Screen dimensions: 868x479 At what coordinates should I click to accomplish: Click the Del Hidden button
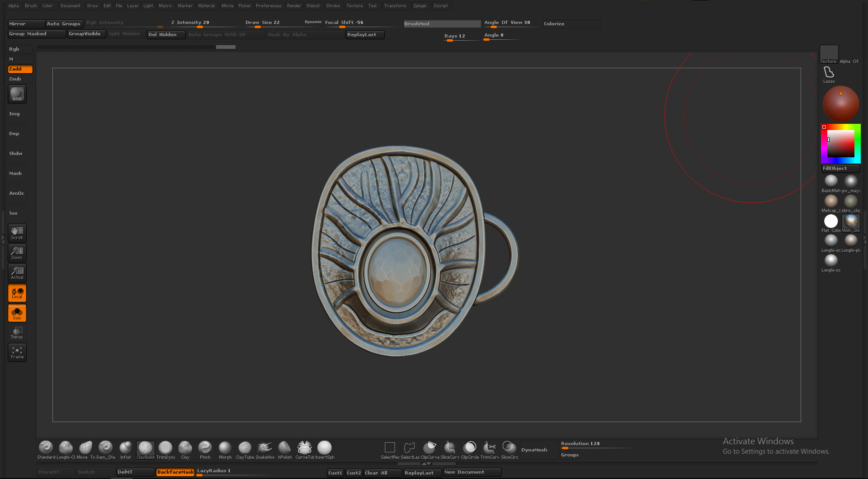pos(166,35)
